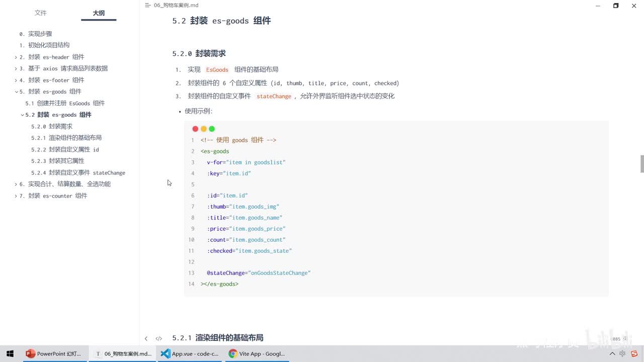Viewport: 644px width, 362px height.
Task: Collapse the 5. 封装 es-goods 组件 chevron
Action: (x=16, y=92)
